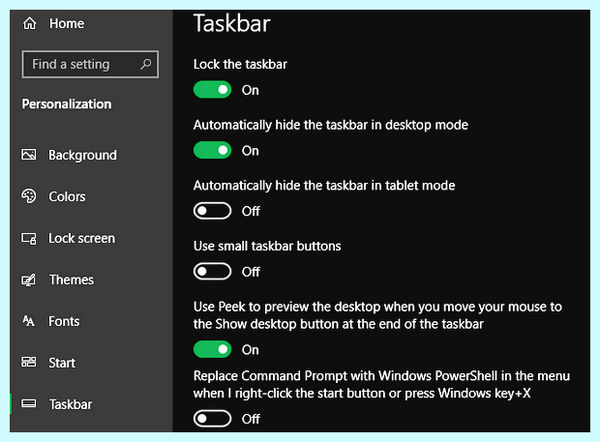The height and width of the screenshot is (442, 600).
Task: Click the Taskbar page title
Action: coord(232,23)
